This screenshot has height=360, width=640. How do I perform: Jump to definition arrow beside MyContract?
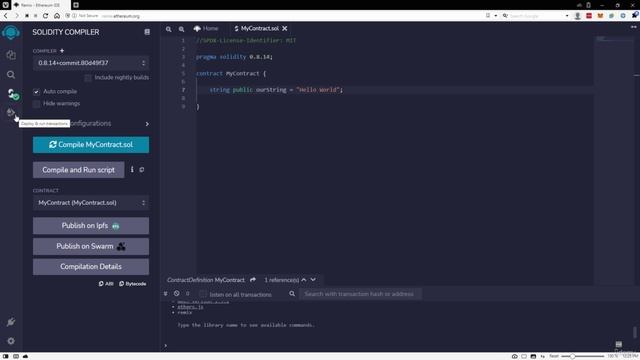[x=253, y=280]
